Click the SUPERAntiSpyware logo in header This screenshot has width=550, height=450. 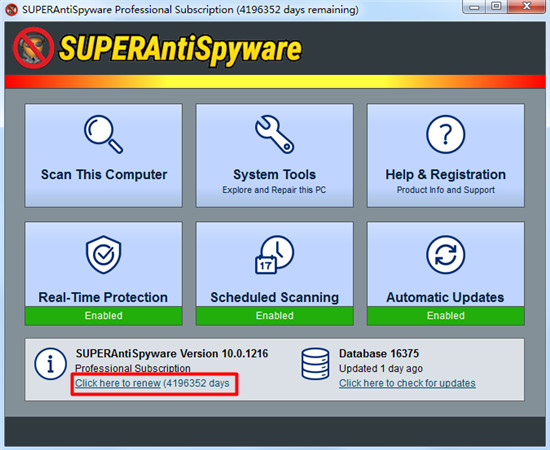(157, 48)
